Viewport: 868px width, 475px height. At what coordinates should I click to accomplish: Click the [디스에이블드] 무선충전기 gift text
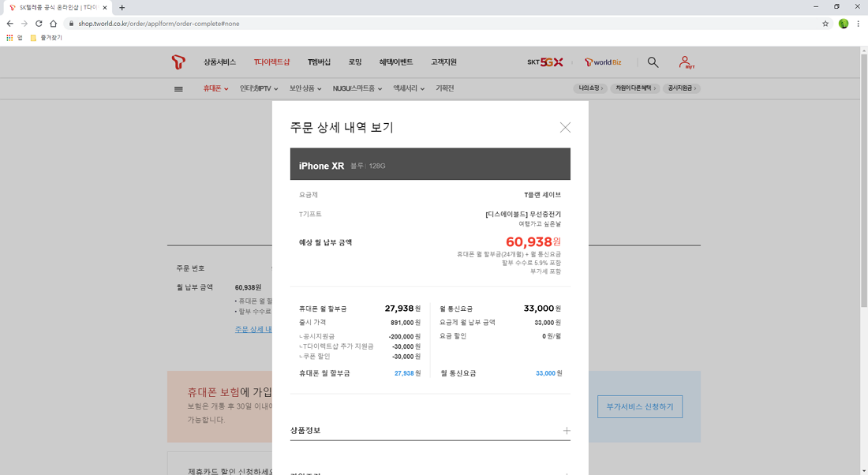[x=522, y=215]
